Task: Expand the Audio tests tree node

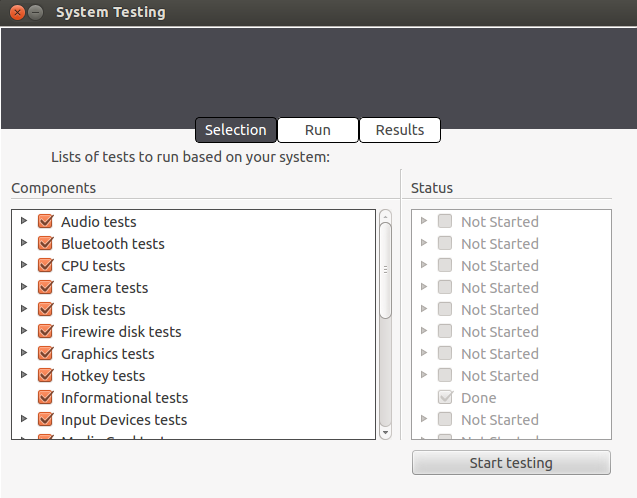Action: tap(24, 221)
